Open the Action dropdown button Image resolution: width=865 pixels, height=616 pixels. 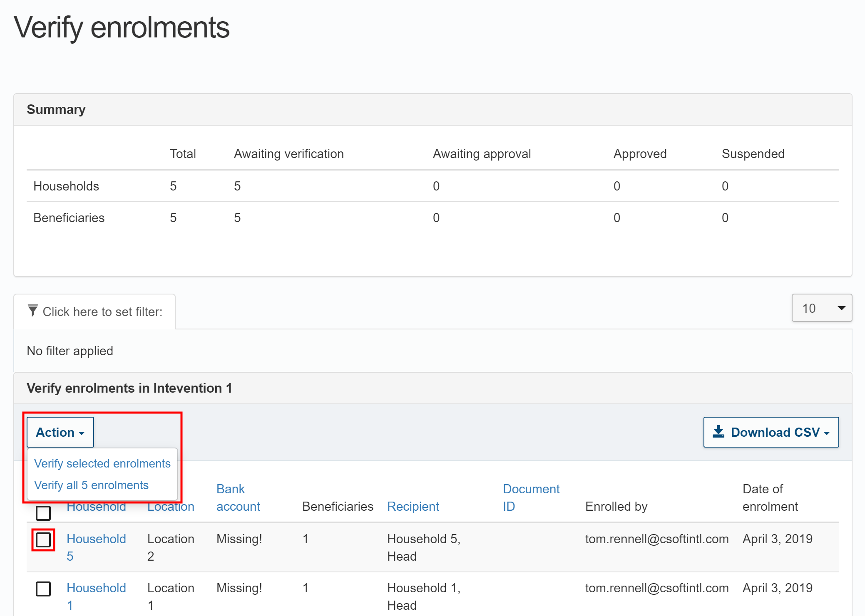tap(60, 432)
